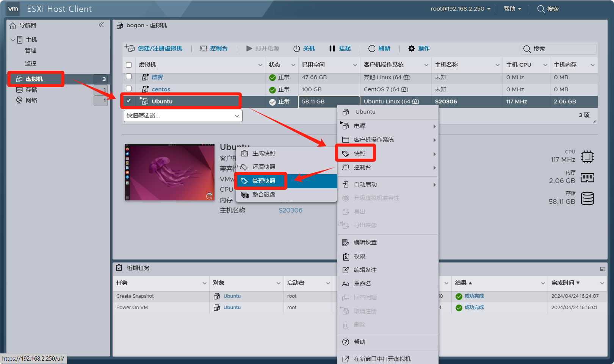Click the 关机 power-off icon

tap(297, 48)
